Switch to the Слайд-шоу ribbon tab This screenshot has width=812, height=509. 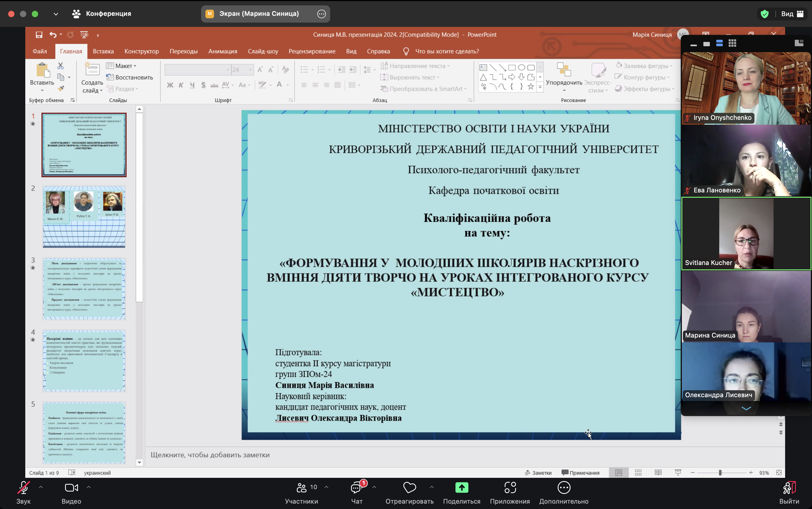pyautogui.click(x=263, y=51)
